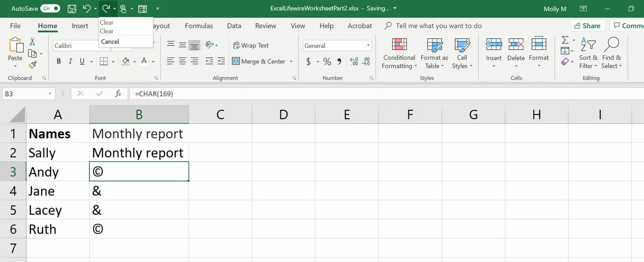The image size is (644, 262).
Task: Click the Align Left icon
Action: [171, 61]
